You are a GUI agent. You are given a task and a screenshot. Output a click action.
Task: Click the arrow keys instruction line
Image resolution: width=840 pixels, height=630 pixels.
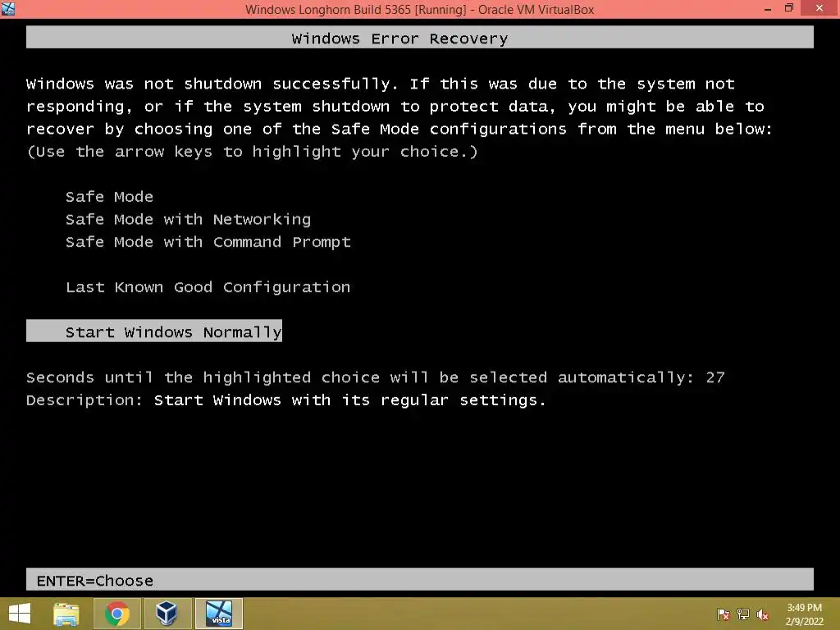pyautogui.click(x=252, y=152)
